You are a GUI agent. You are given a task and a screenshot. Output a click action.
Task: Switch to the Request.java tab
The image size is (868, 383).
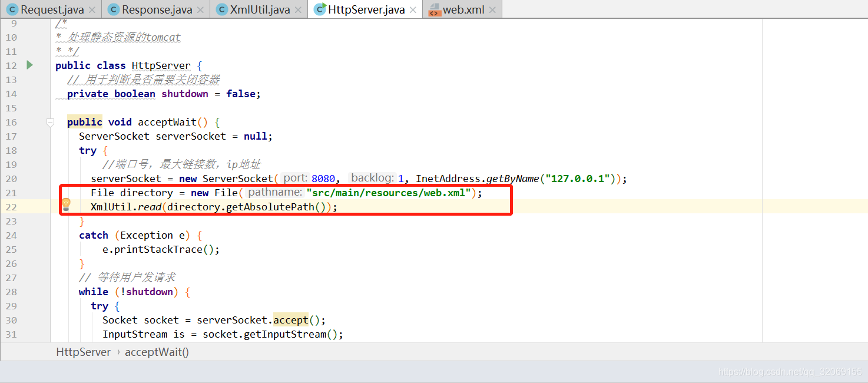tap(52, 9)
